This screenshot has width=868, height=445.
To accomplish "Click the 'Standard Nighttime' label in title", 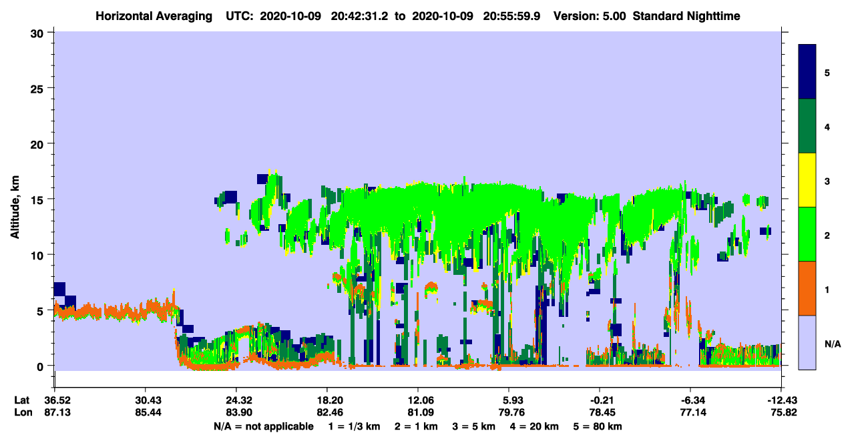I will [686, 15].
